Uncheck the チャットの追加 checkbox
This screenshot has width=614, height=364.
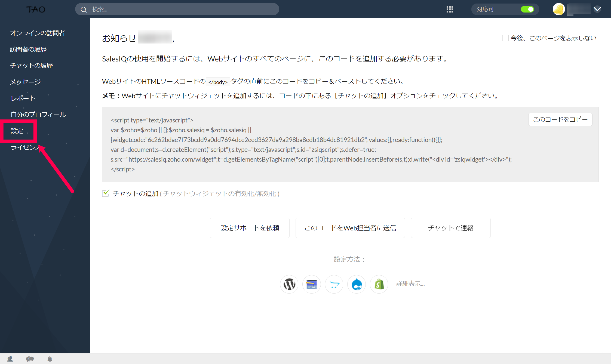(x=106, y=193)
